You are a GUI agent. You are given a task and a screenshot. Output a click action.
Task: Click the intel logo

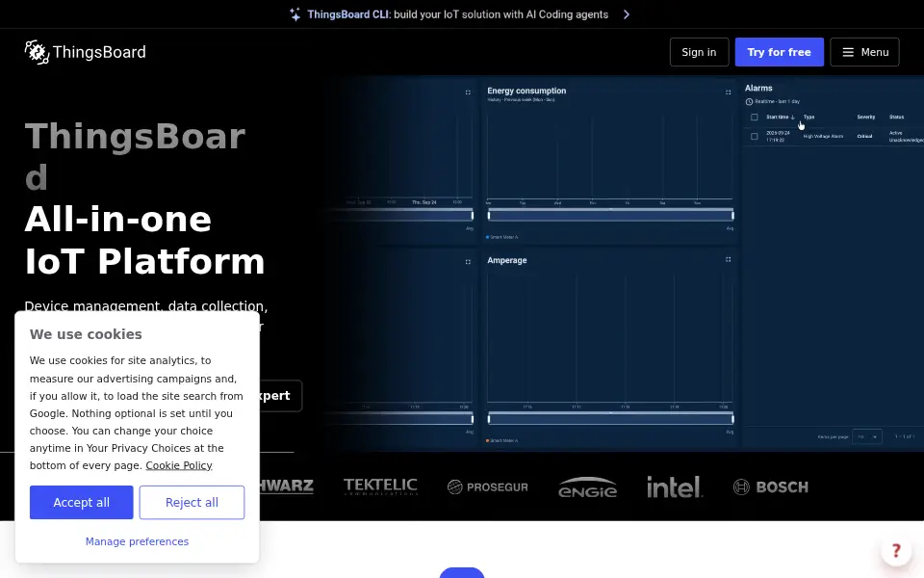click(675, 486)
